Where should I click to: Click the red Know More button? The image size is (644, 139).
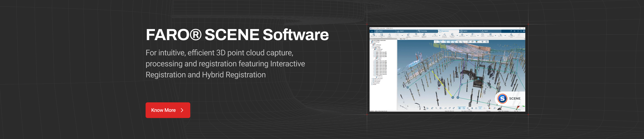tap(168, 110)
